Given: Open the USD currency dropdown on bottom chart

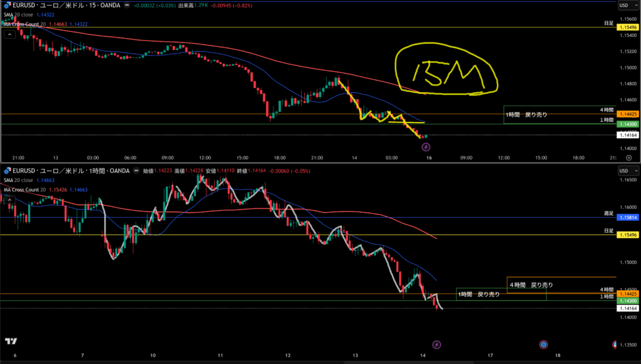Looking at the screenshot, I should (x=627, y=170).
